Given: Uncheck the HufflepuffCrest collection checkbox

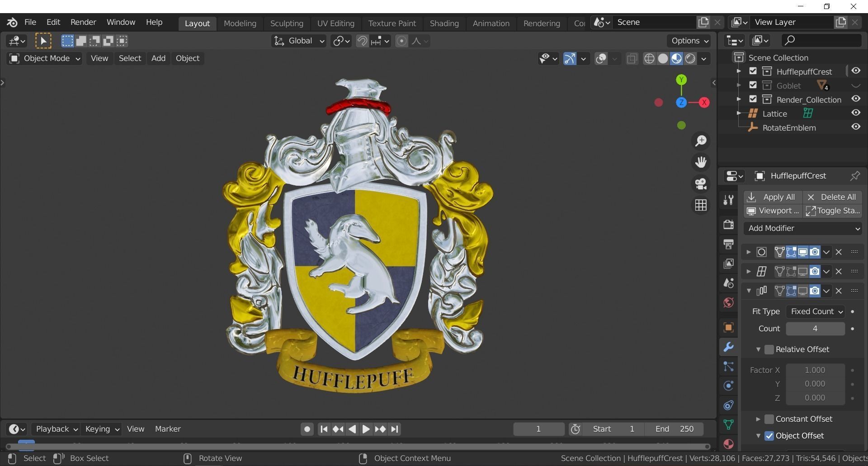Looking at the screenshot, I should 753,71.
